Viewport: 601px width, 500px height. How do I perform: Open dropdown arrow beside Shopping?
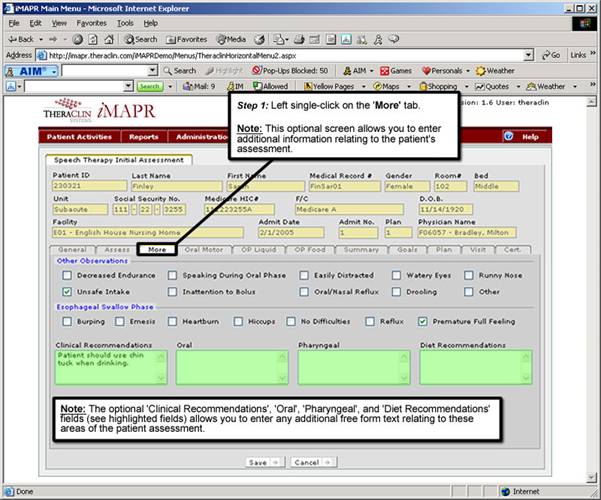pos(466,87)
